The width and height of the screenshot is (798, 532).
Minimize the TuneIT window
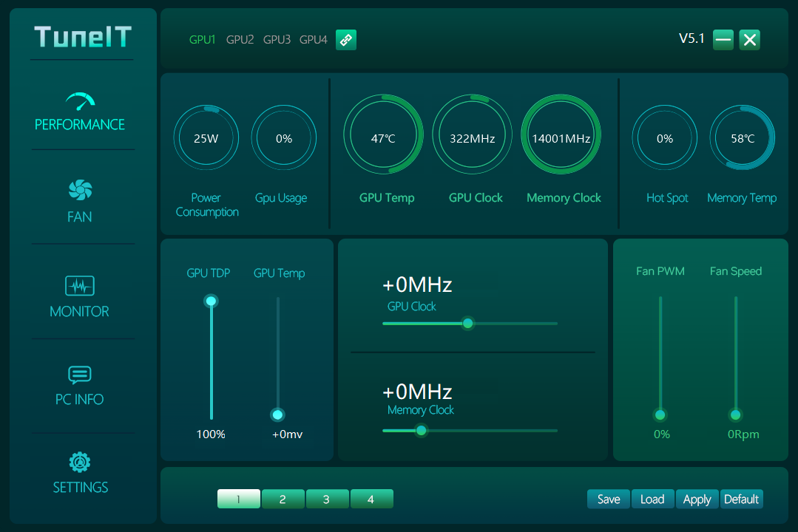click(x=723, y=40)
